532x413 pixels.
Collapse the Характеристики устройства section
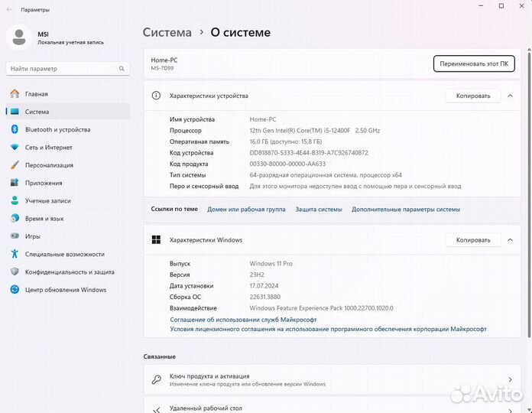coord(510,96)
